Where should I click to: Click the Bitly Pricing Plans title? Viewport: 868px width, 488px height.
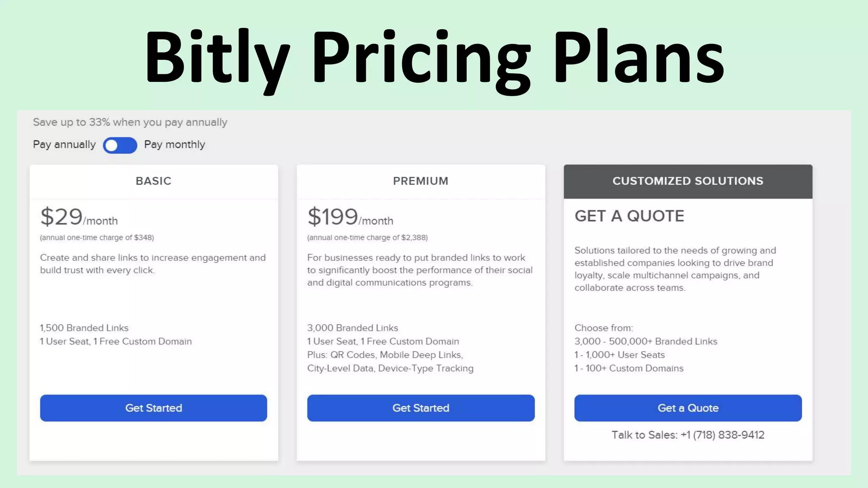pos(434,57)
